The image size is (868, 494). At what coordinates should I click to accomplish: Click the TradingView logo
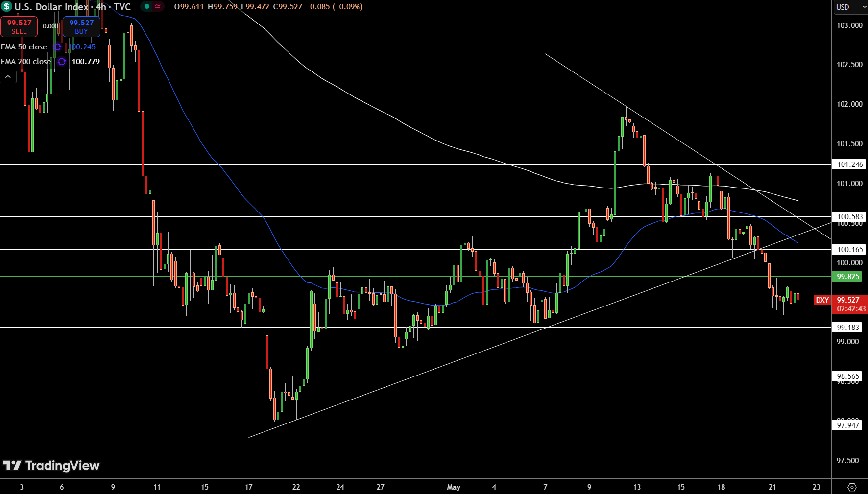tap(51, 466)
